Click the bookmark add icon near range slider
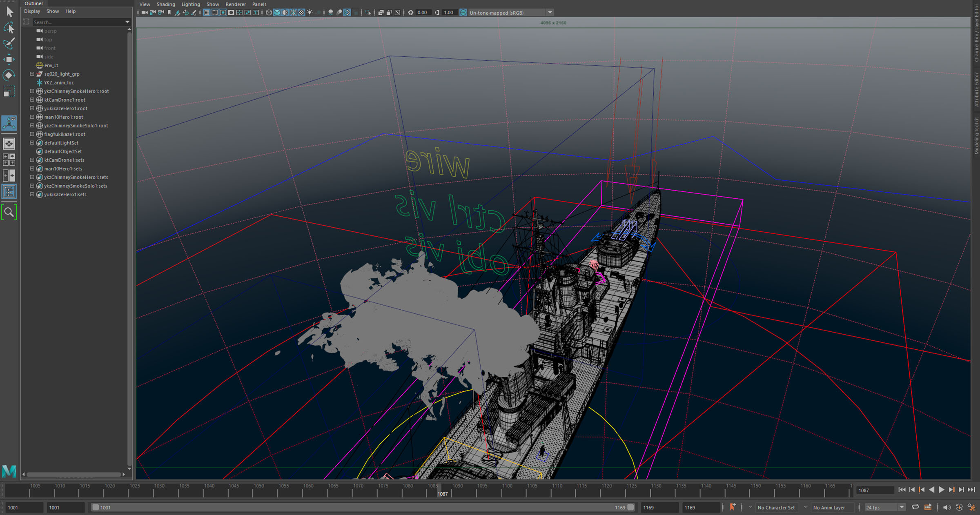The width and height of the screenshot is (980, 515). click(x=733, y=507)
